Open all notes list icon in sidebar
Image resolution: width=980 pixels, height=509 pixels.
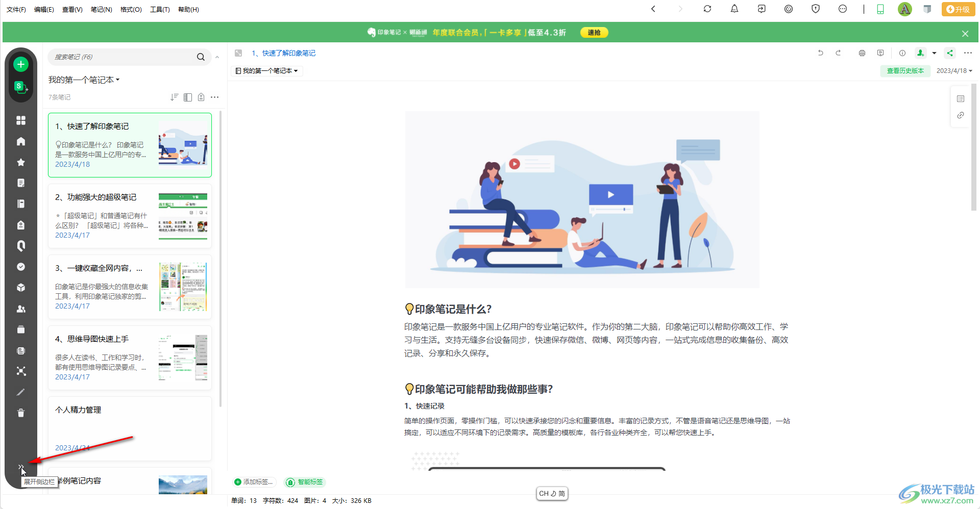[21, 183]
